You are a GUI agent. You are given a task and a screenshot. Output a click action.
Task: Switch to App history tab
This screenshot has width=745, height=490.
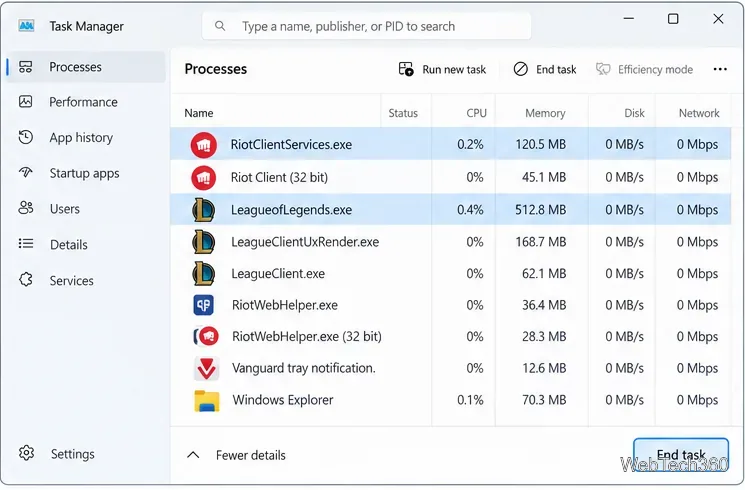[x=81, y=137]
